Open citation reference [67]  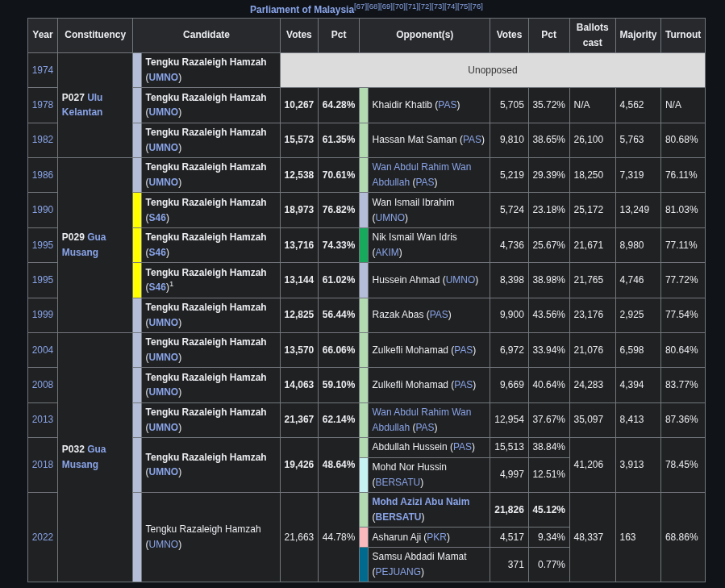(360, 6)
